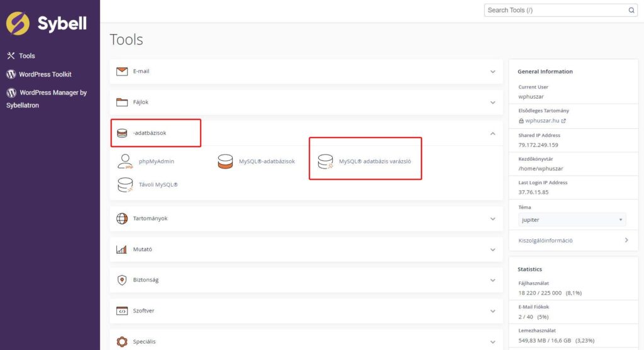Focus the Search Tools field
Viewport: 644px width, 350px height.
pyautogui.click(x=556, y=10)
